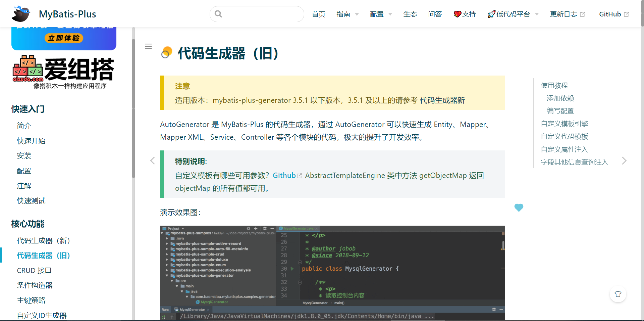Click the orange page title icon
The image size is (644, 321).
point(166,52)
